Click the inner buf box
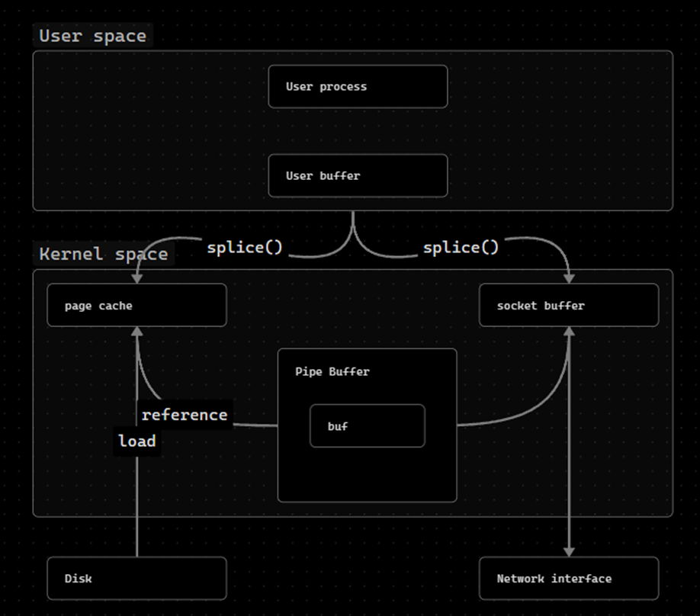Image resolution: width=700 pixels, height=616 pixels. 367,426
